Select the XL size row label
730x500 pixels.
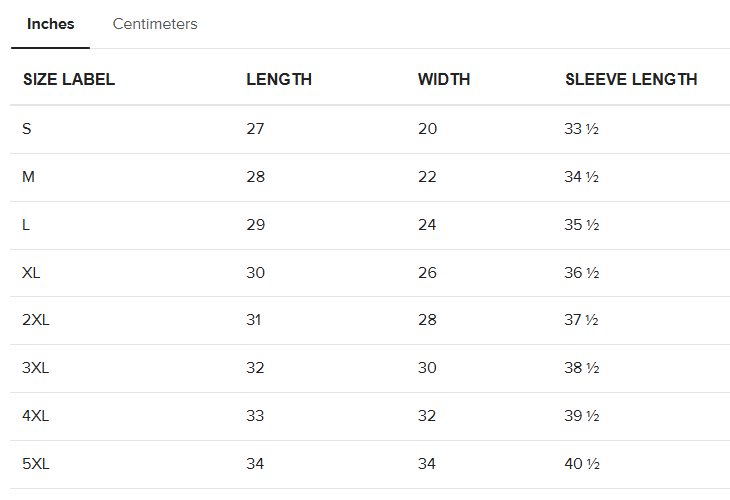(31, 272)
